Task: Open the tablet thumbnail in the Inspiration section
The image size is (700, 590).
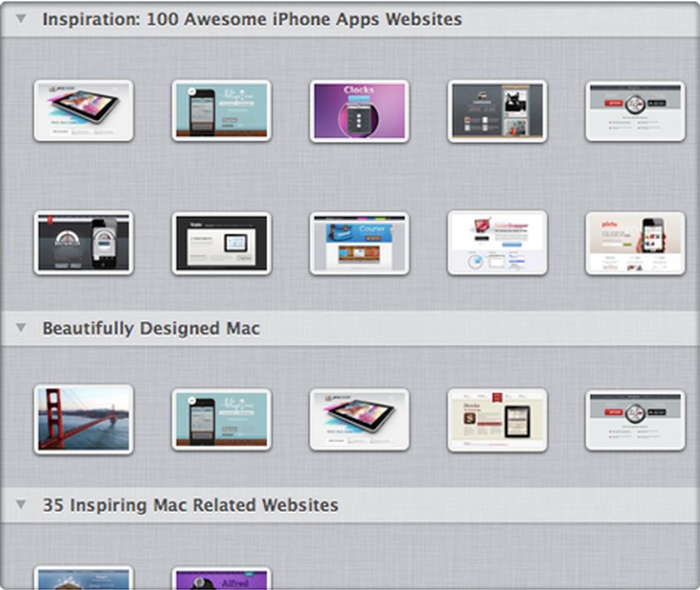Action: [x=84, y=110]
